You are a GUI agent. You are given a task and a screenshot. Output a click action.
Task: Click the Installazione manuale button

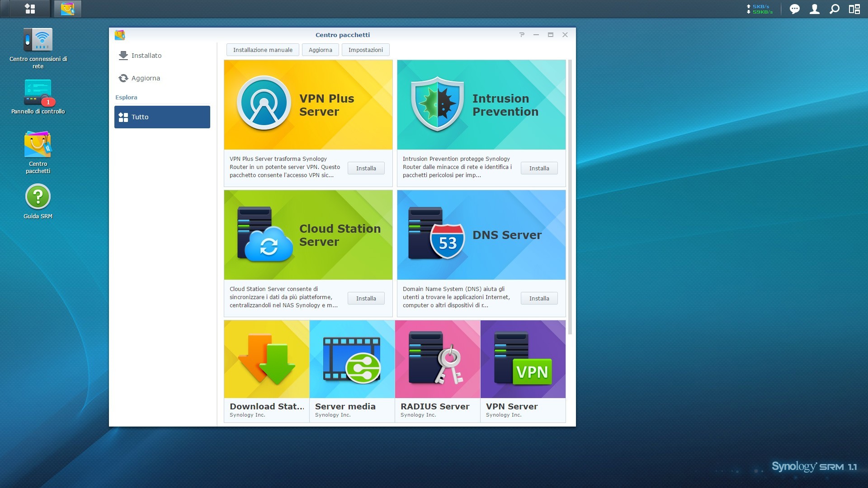[x=263, y=50]
